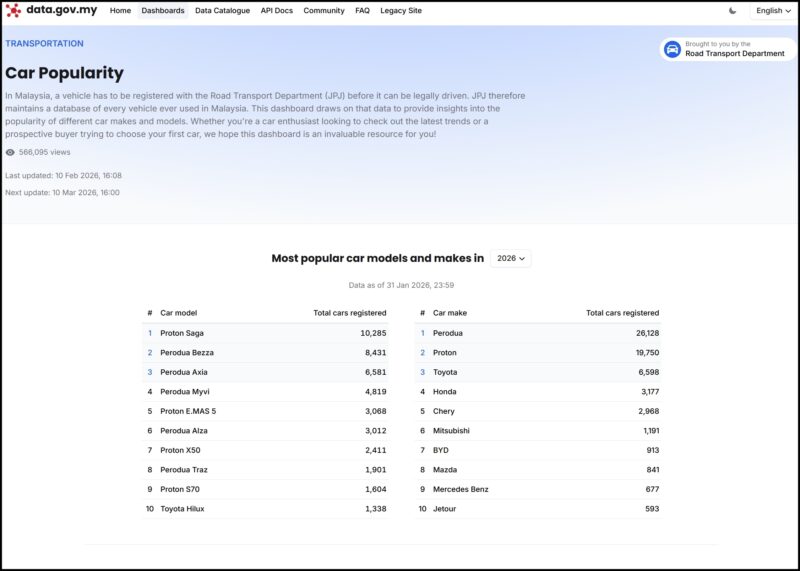Select the Perodua Bezza row

(265, 353)
